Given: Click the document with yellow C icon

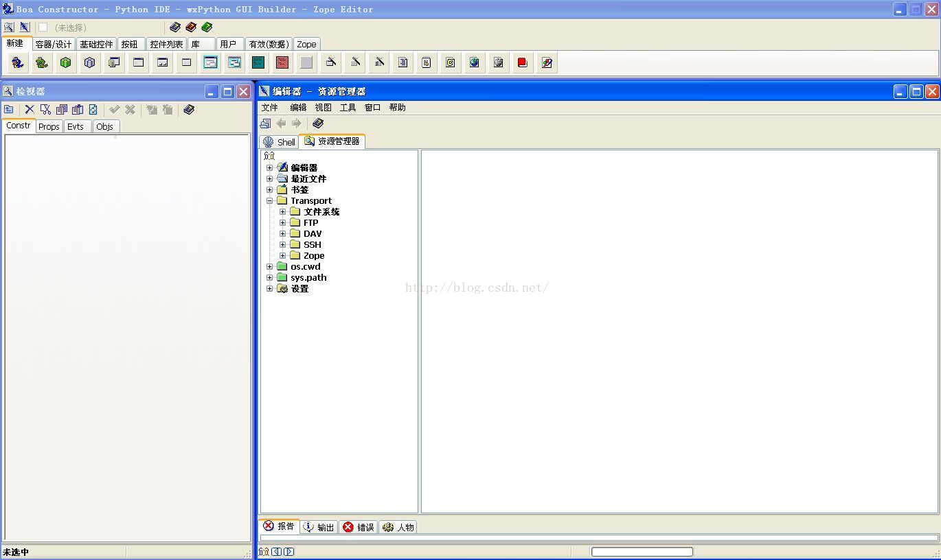Looking at the screenshot, I should point(451,62).
